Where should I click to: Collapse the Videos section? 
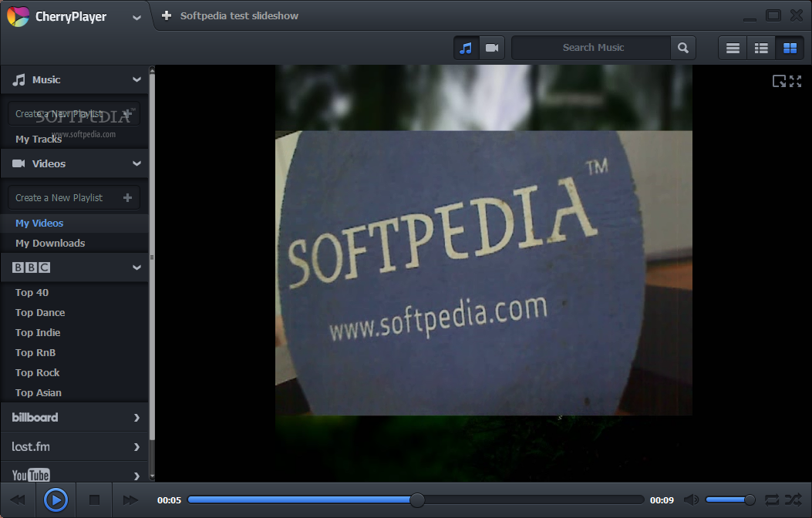click(137, 163)
